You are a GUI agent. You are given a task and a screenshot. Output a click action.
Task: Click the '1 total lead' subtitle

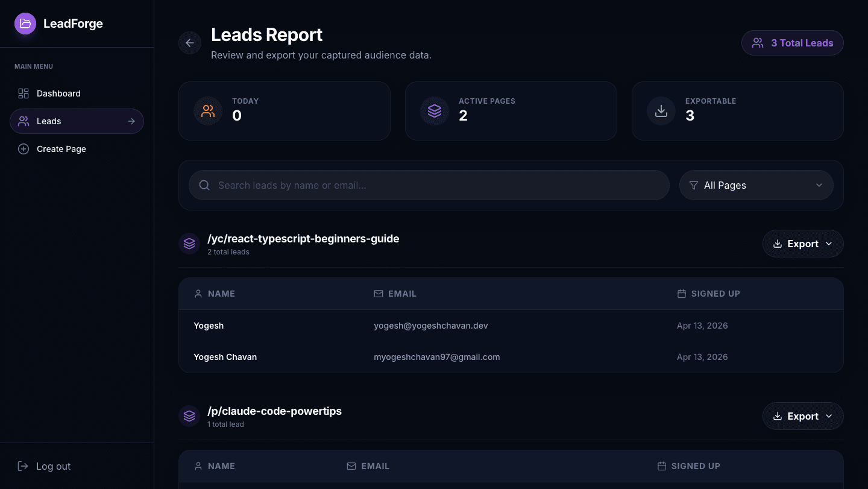[x=226, y=424]
